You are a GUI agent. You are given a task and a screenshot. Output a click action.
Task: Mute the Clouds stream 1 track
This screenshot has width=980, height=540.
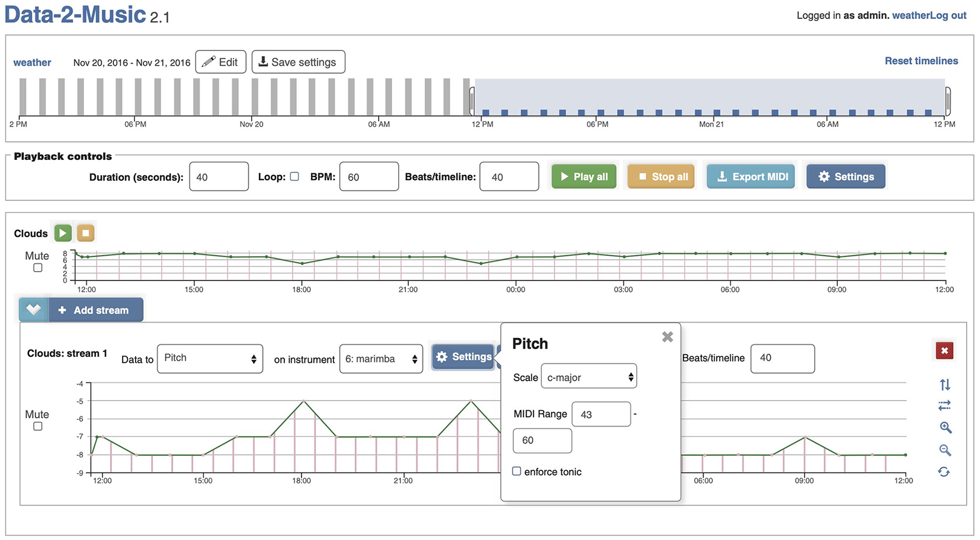pyautogui.click(x=38, y=427)
